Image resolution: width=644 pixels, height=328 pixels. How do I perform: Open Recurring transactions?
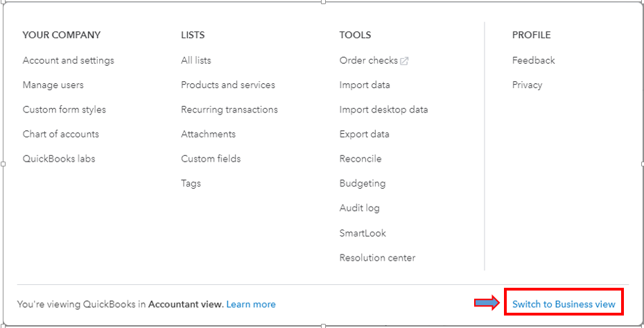click(x=229, y=110)
